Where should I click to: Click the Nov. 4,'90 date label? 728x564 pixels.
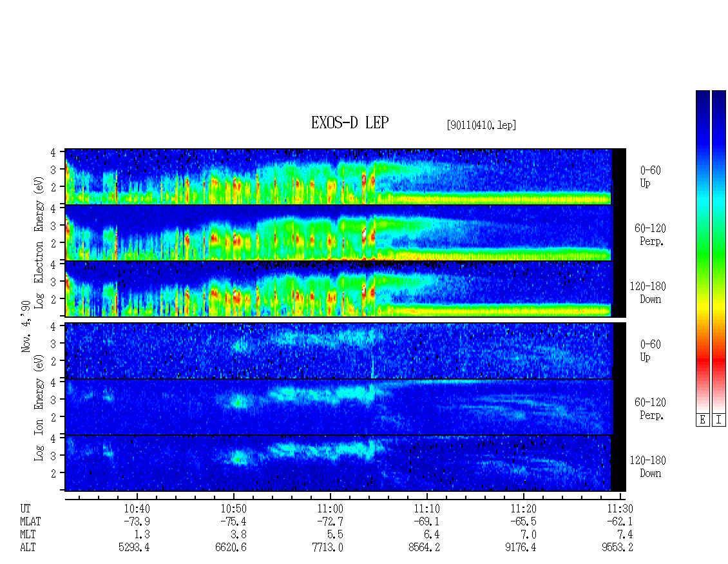point(26,326)
